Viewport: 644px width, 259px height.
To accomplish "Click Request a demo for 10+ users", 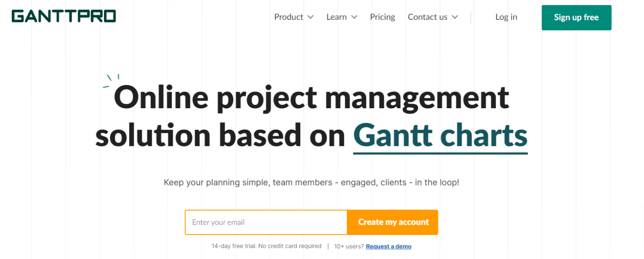I will pos(388,246).
